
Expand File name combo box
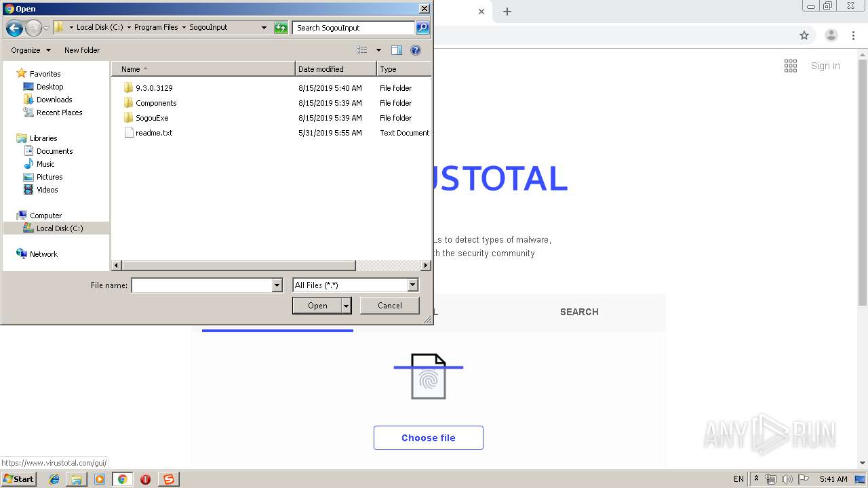pyautogui.click(x=277, y=285)
